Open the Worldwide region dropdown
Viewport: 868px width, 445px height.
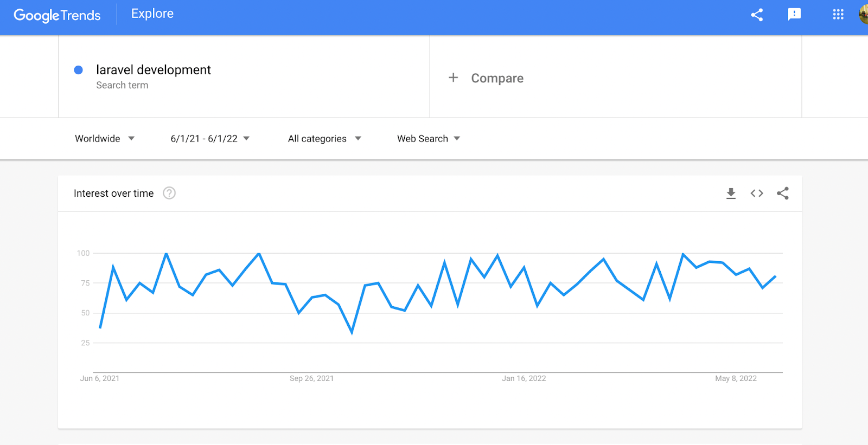click(105, 138)
